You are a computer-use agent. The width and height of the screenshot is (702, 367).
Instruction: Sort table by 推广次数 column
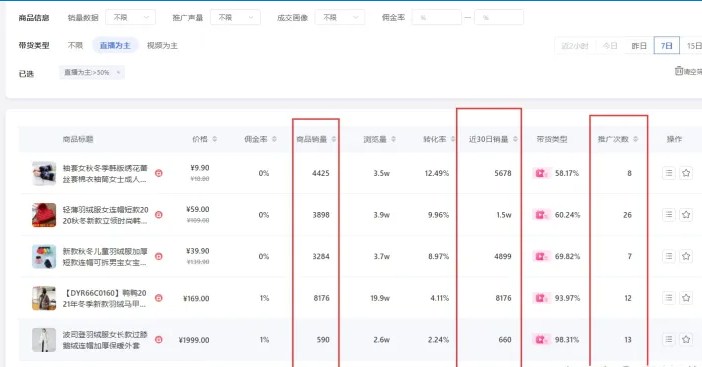click(635, 139)
